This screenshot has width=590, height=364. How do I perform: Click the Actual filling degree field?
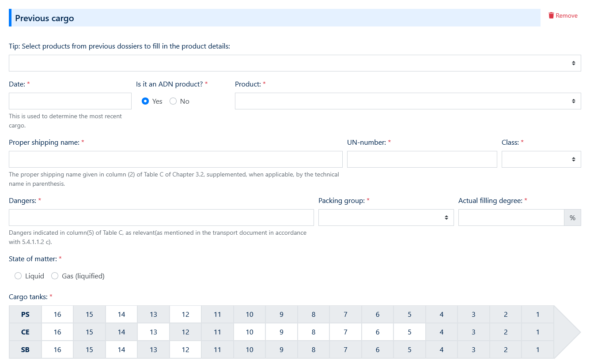click(511, 217)
